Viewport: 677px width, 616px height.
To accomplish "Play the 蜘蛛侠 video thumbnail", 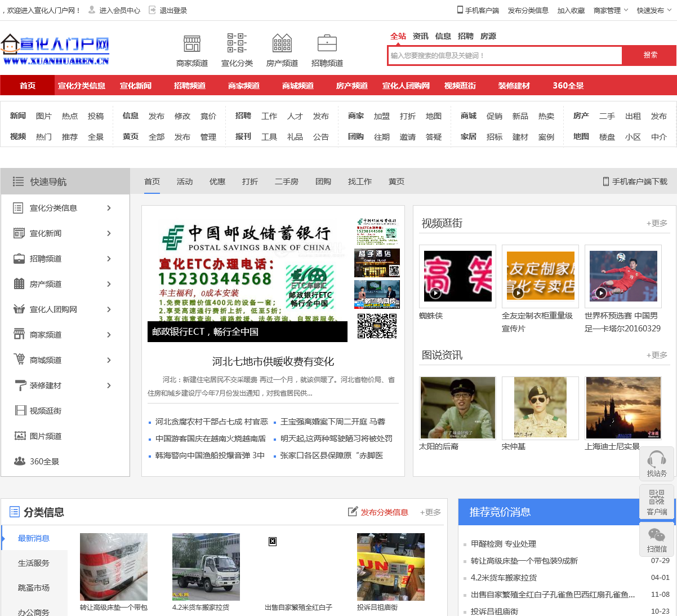I will pyautogui.click(x=457, y=276).
